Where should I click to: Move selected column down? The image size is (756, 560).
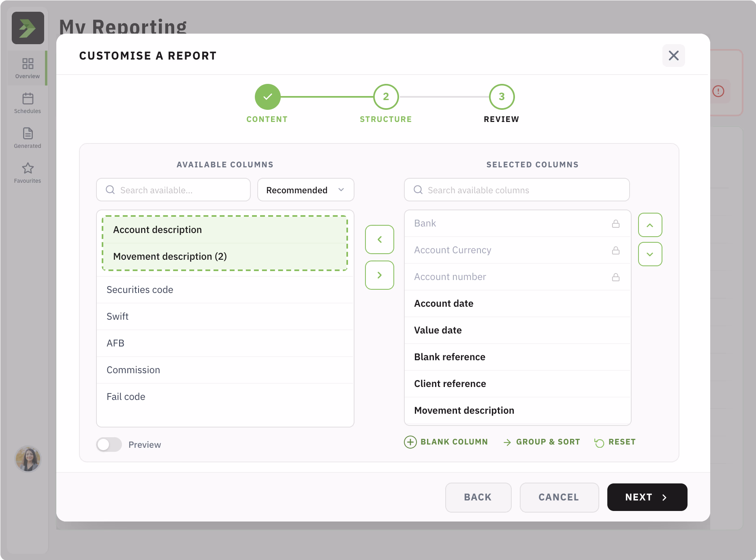point(650,254)
